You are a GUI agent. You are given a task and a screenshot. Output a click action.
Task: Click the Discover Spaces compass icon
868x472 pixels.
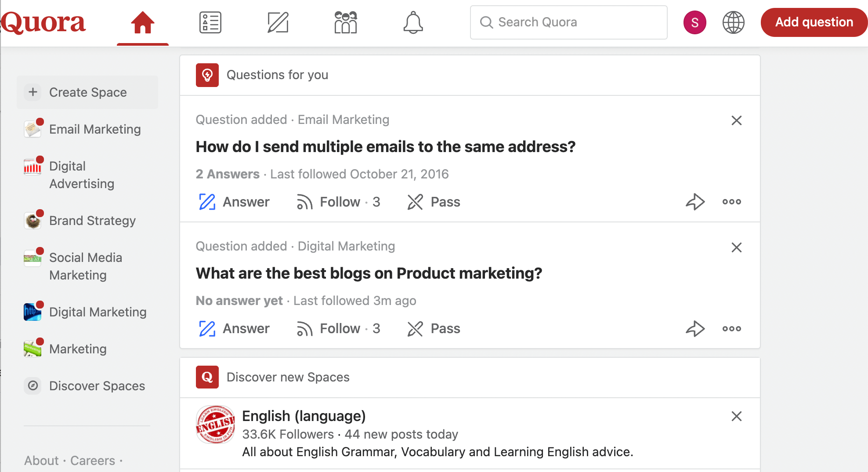[x=33, y=386]
